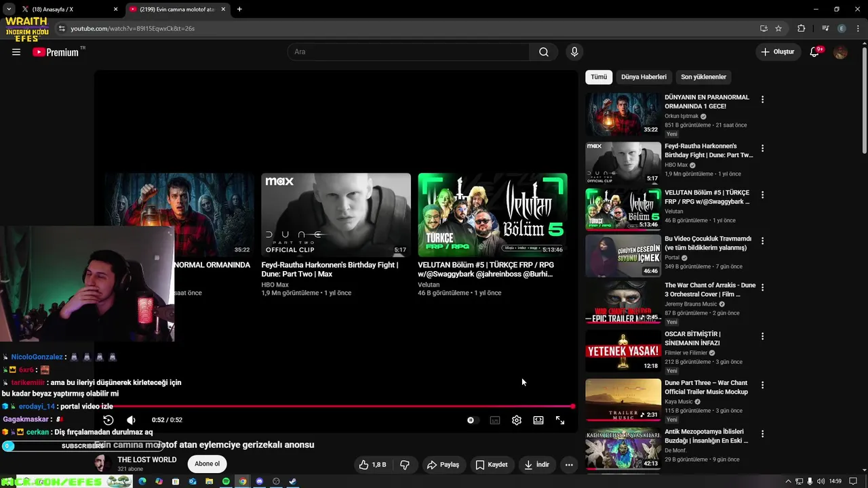868x488 pixels.
Task: Click Oluştur create button
Action: pyautogui.click(x=778, y=52)
